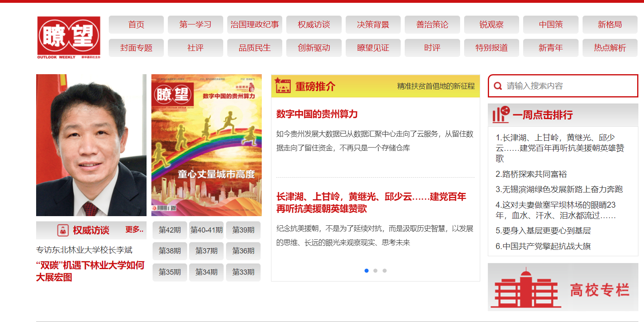644x322 pixels.
Task: Go to 热点解析 section
Action: 609,48
